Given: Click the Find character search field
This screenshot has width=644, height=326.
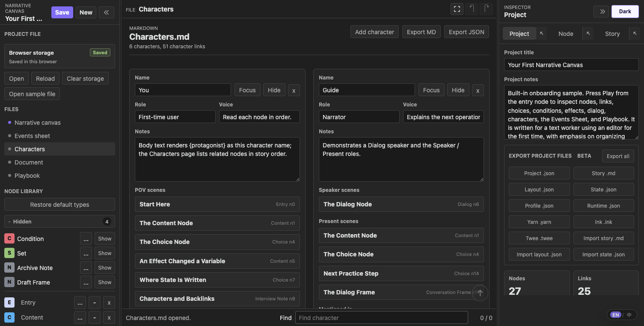Looking at the screenshot, I should tap(381, 318).
